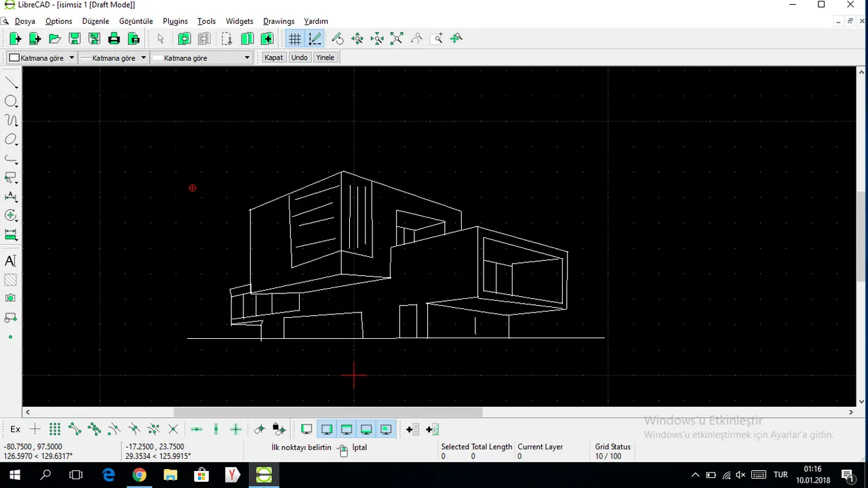Open the Plugins menu

176,21
